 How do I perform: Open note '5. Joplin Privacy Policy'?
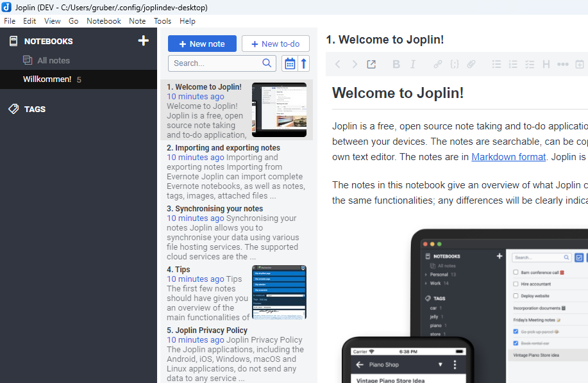[x=237, y=354]
